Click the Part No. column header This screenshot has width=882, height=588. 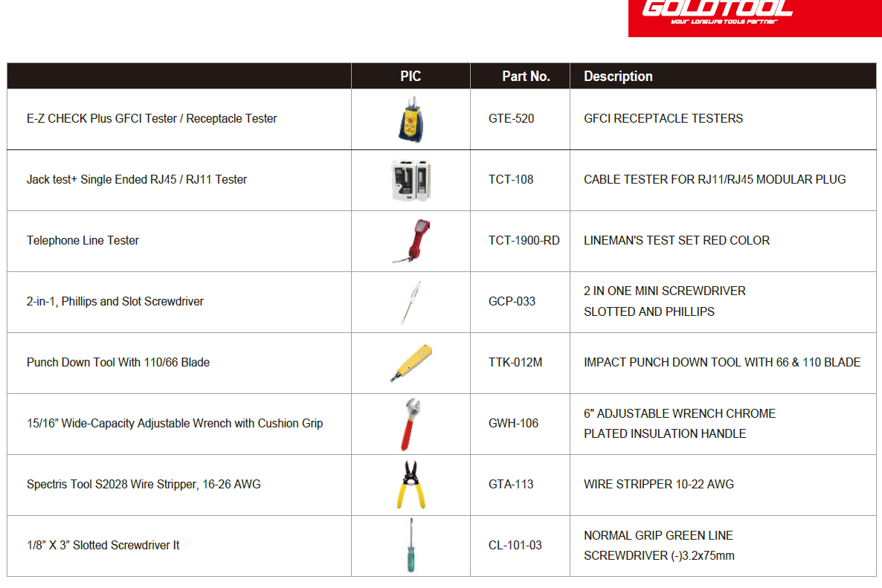[526, 77]
